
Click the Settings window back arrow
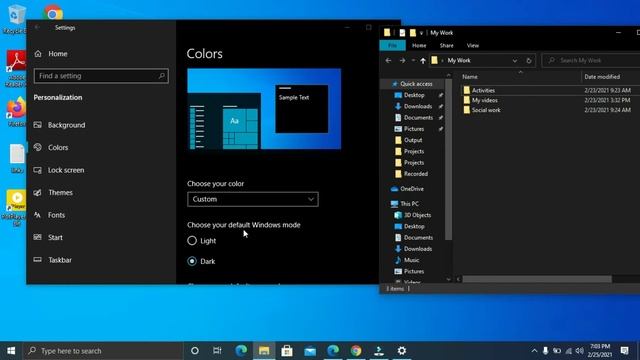tap(38, 28)
